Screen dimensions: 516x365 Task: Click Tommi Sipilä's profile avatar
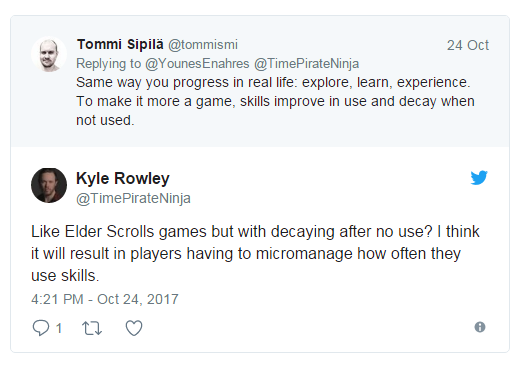49,54
